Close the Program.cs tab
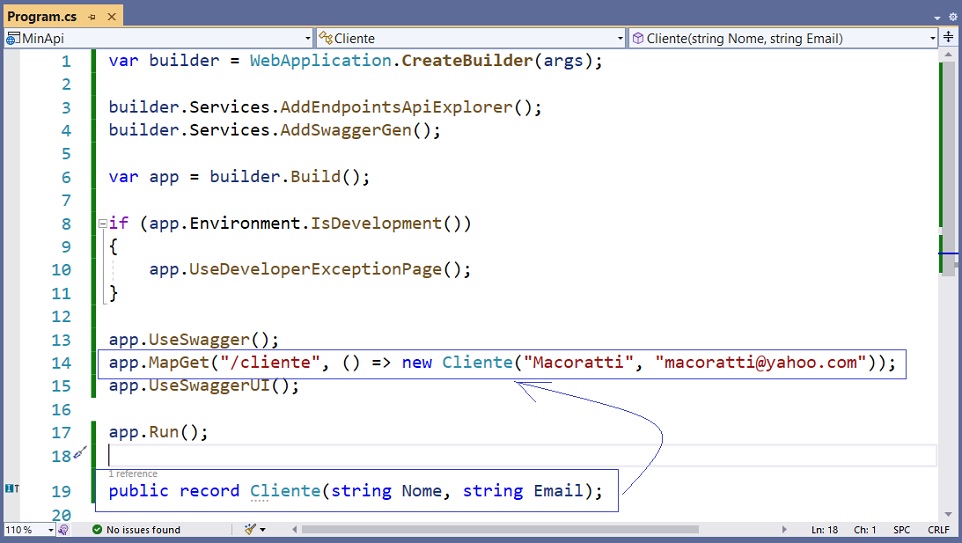962x543 pixels. (112, 17)
